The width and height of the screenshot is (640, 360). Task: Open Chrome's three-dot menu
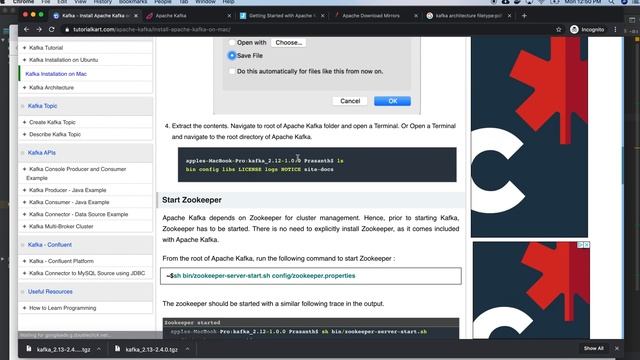pyautogui.click(x=615, y=29)
